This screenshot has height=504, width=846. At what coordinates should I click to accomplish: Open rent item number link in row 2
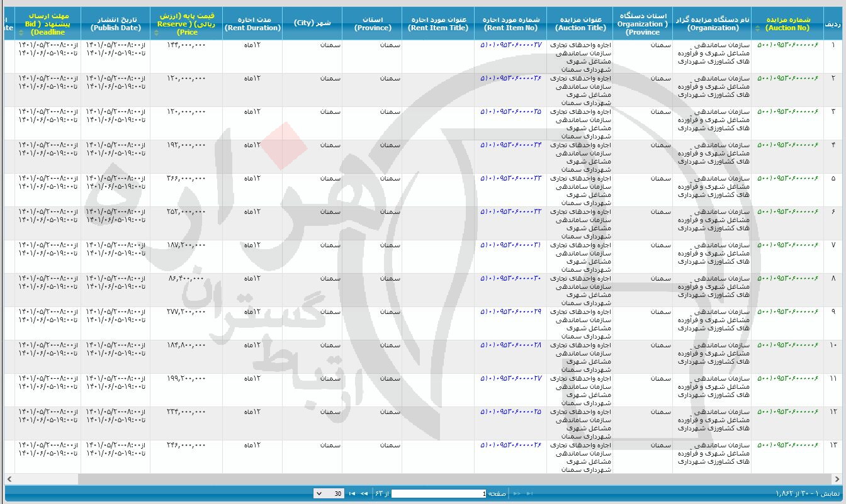510,78
